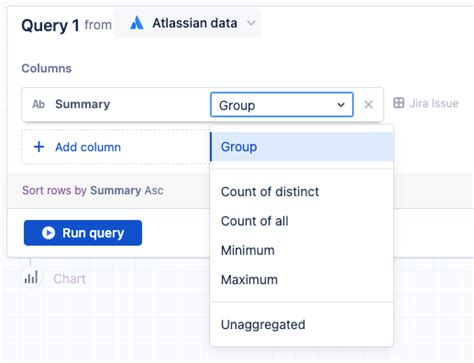
Task: Select Maximum aggregation option
Action: [302, 280]
